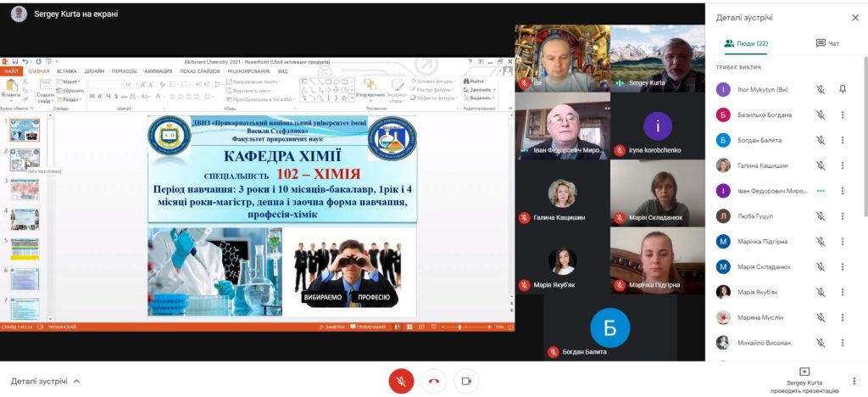The image size is (868, 397).
Task: Click the red hang up call button
Action: point(433,381)
